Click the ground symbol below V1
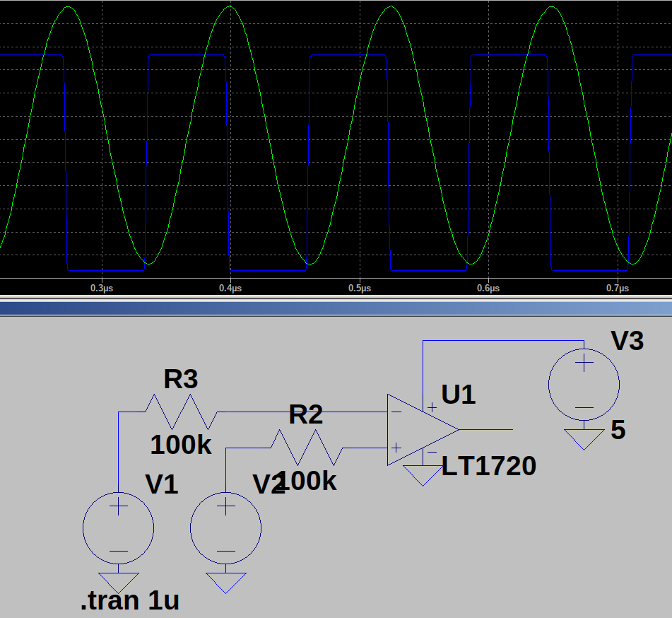This screenshot has height=618, width=672. coord(118,582)
